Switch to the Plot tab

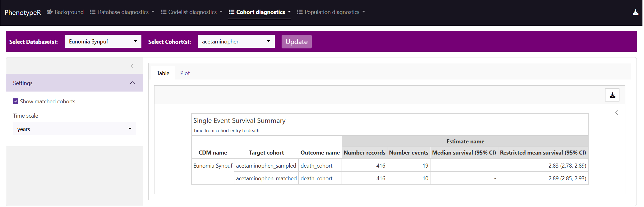pos(185,73)
